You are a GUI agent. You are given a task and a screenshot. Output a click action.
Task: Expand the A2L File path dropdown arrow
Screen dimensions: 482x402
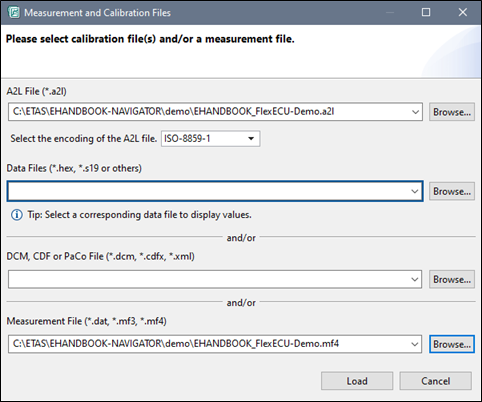point(415,112)
